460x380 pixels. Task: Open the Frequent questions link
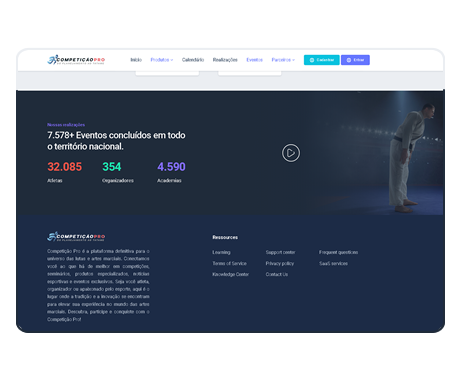(x=338, y=252)
